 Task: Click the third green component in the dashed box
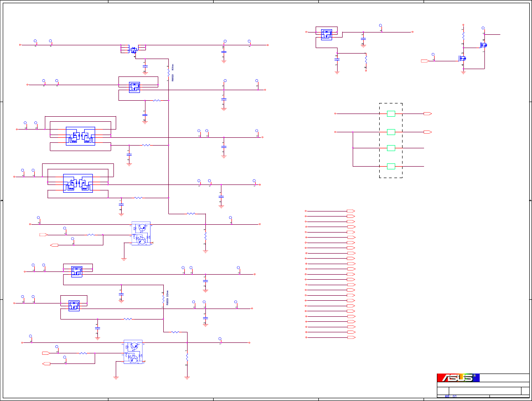pyautogui.click(x=391, y=148)
